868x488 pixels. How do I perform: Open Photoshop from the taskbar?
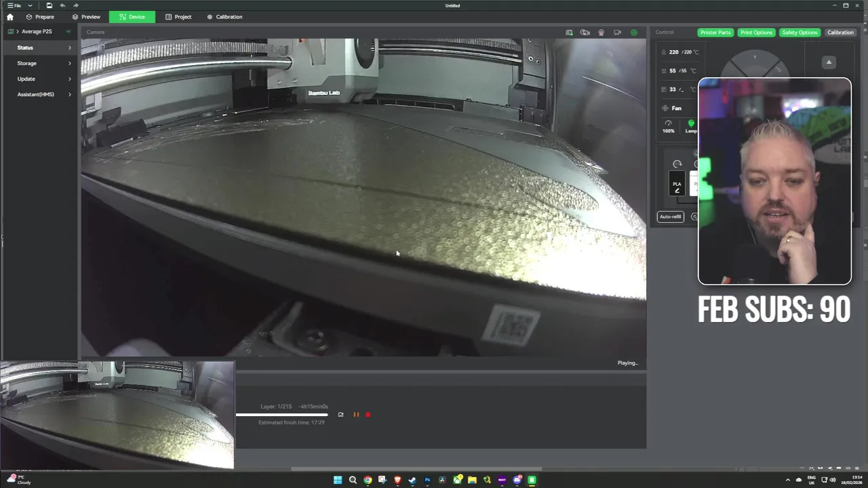427,480
